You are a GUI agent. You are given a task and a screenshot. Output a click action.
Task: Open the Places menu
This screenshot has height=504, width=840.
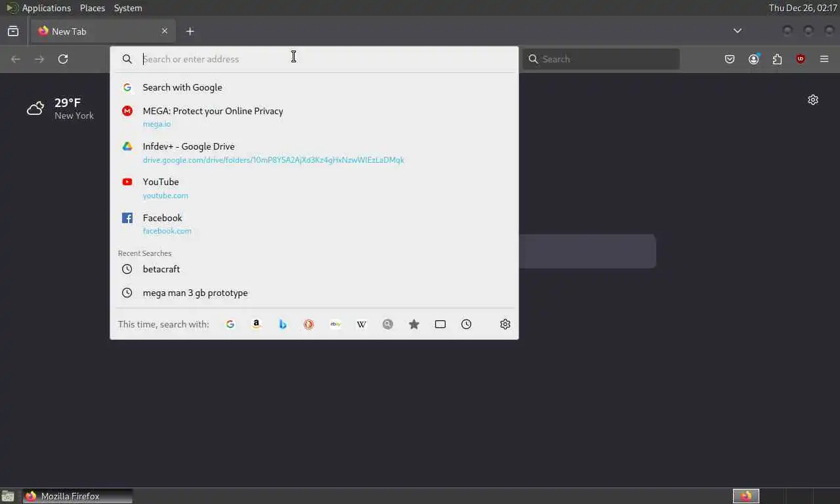pos(93,8)
